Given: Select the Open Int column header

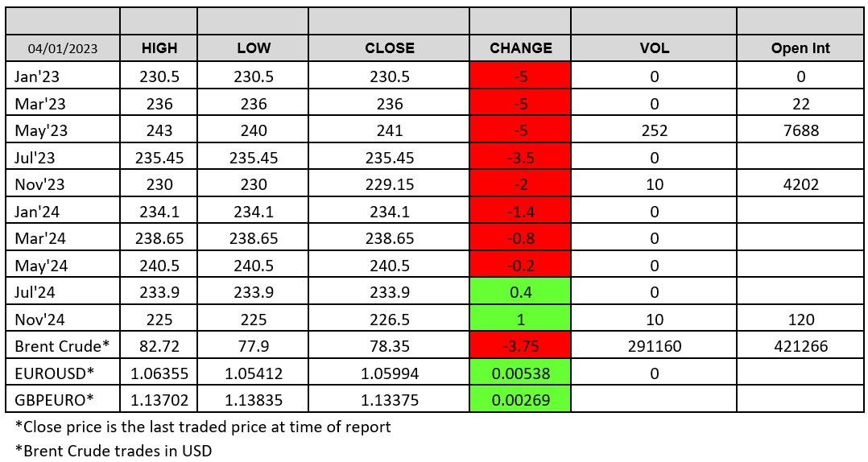Looking at the screenshot, I should click(x=800, y=48).
